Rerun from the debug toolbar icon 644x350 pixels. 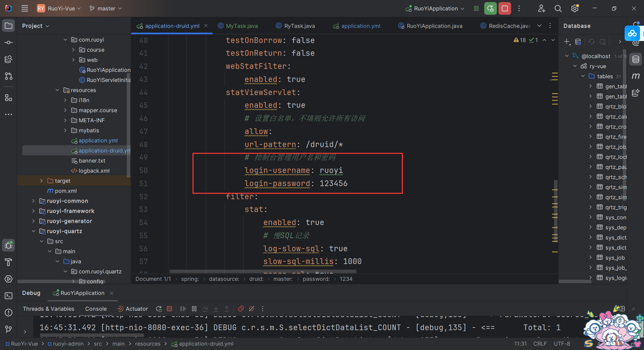[x=159, y=309]
